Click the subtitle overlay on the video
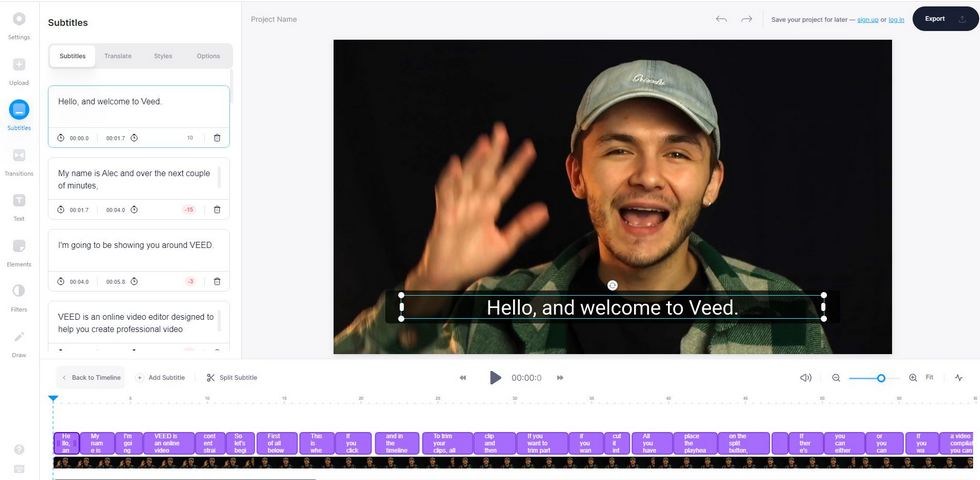The width and height of the screenshot is (980, 480). click(x=612, y=307)
